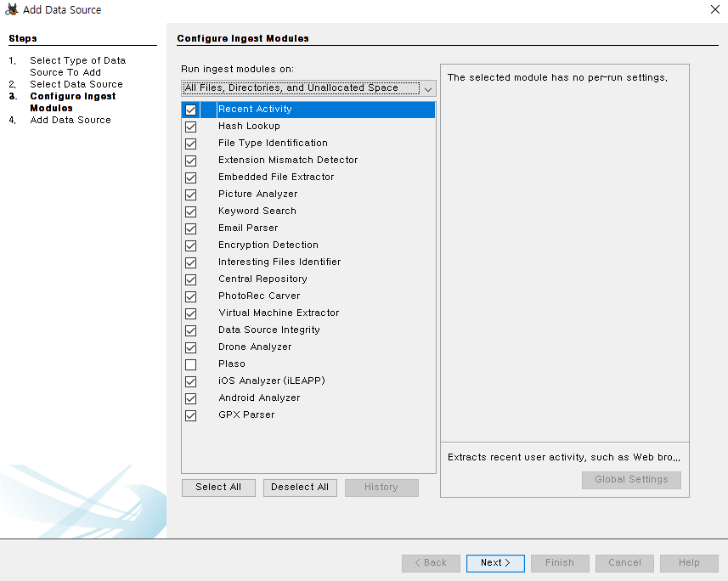Image resolution: width=728 pixels, height=581 pixels.
Task: Click the 'Extracts recent user activity' description
Action: pos(564,458)
